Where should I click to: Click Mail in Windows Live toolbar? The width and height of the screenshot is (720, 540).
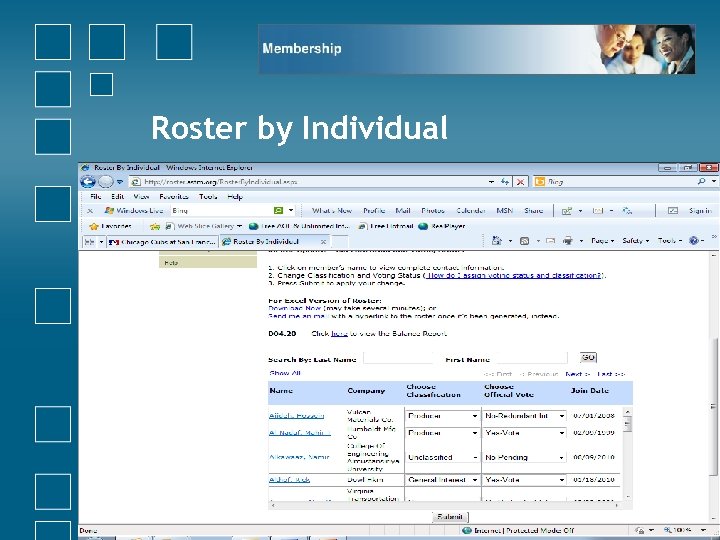[x=403, y=211]
